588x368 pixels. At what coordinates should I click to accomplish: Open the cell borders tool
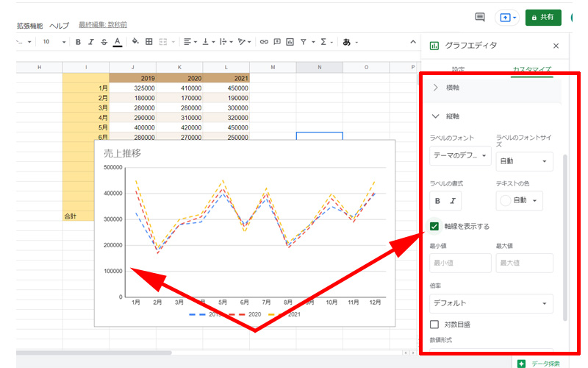tap(148, 42)
